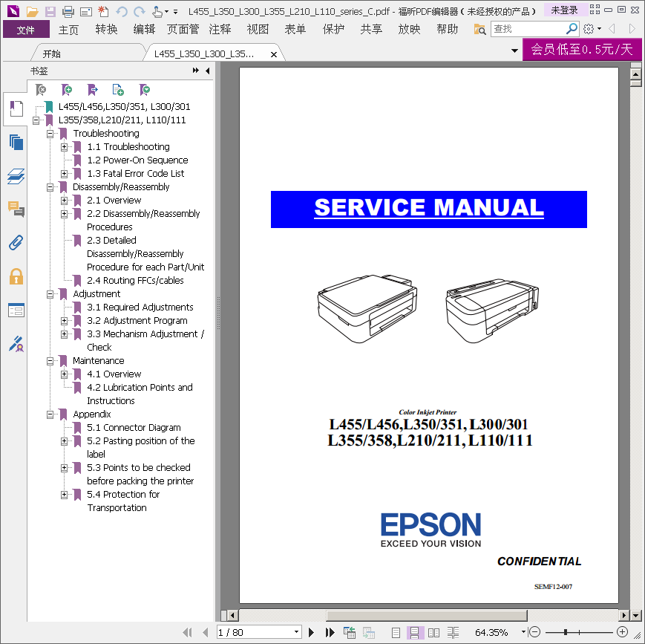Expand the 3.2 Adjustment Program bookmark
Viewport: 645px width, 644px height.
click(64, 321)
